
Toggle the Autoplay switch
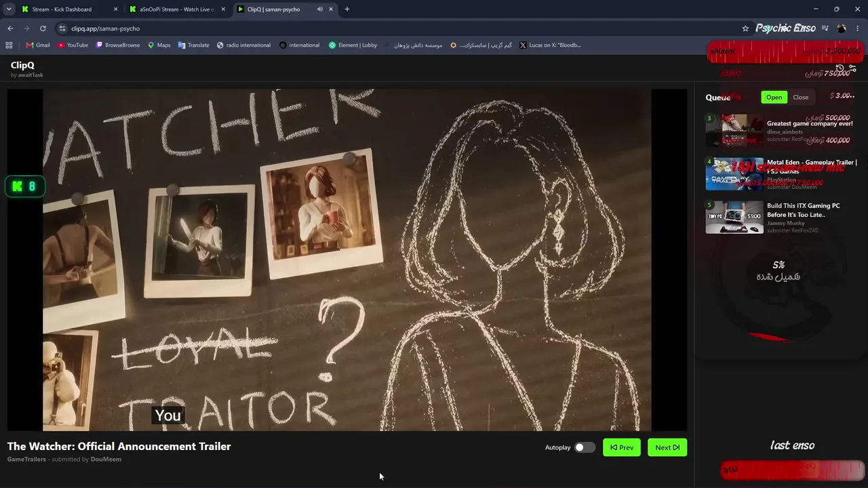coord(585,447)
